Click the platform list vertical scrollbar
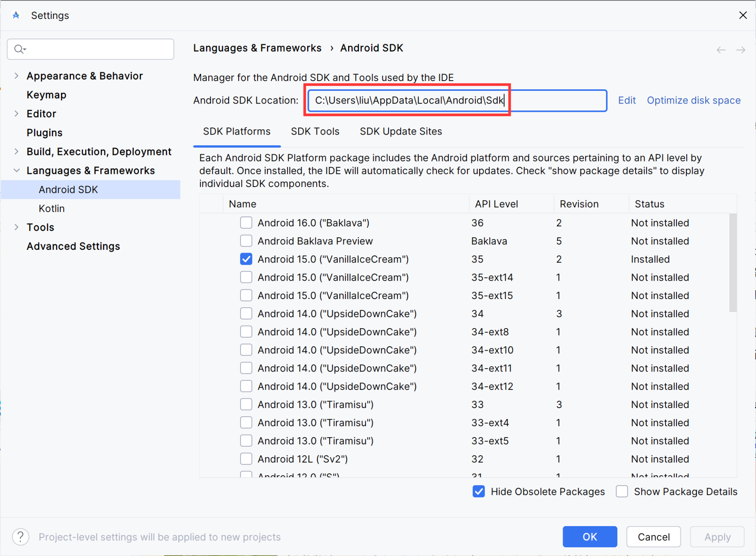This screenshot has height=556, width=756. (x=732, y=262)
